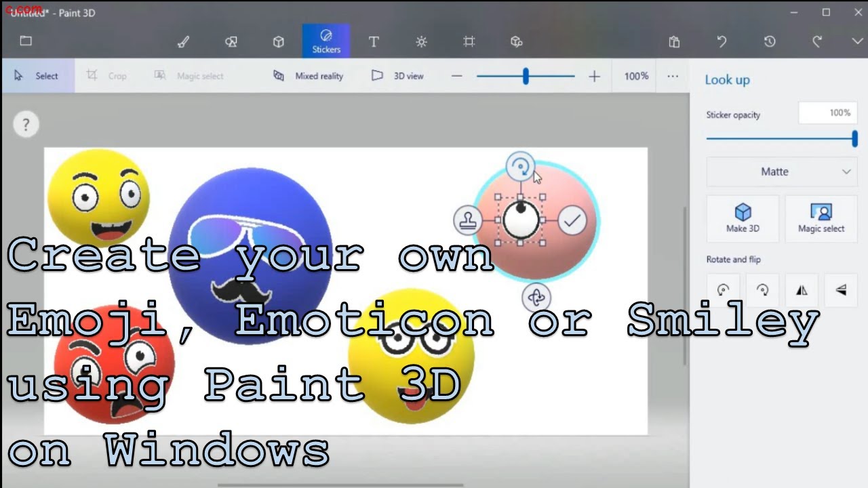This screenshot has width=868, height=488.
Task: Click the sticker stamp button
Action: [467, 220]
